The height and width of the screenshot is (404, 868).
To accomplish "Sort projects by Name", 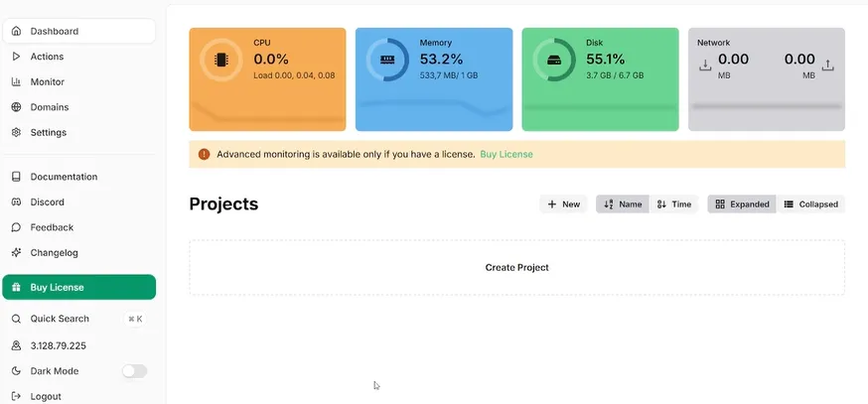I will pyautogui.click(x=623, y=204).
